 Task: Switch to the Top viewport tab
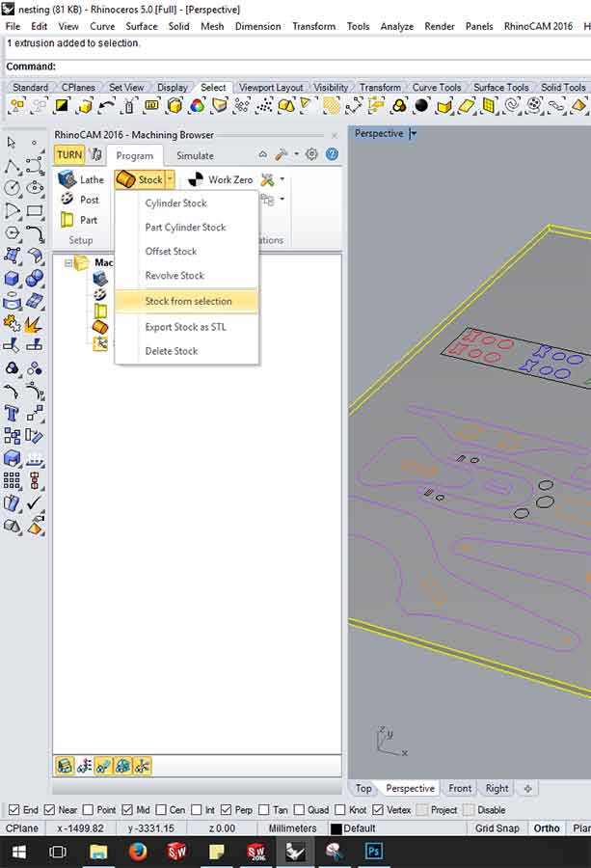tap(363, 788)
